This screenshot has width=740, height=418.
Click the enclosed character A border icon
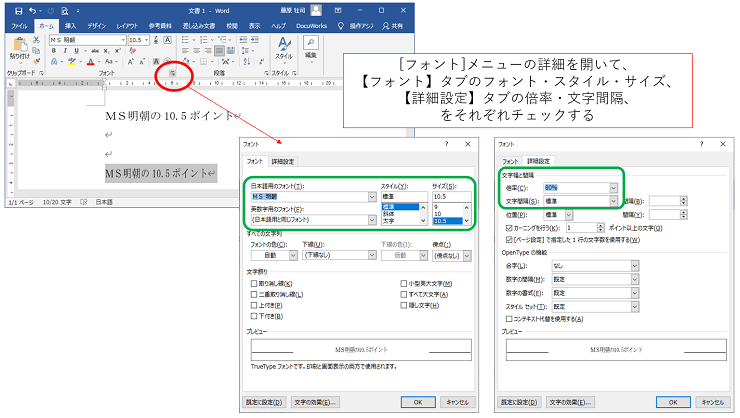167,40
